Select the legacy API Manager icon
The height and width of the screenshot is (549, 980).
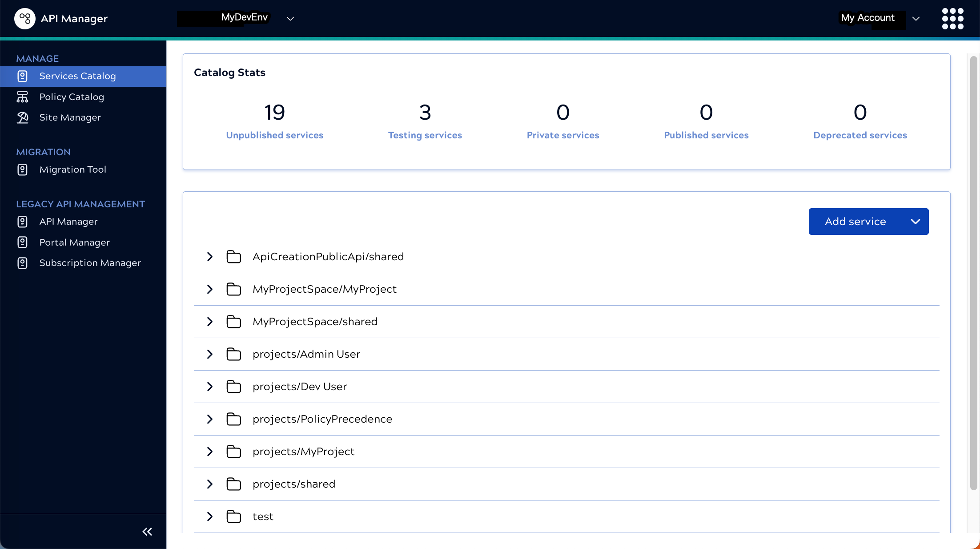pos(23,222)
